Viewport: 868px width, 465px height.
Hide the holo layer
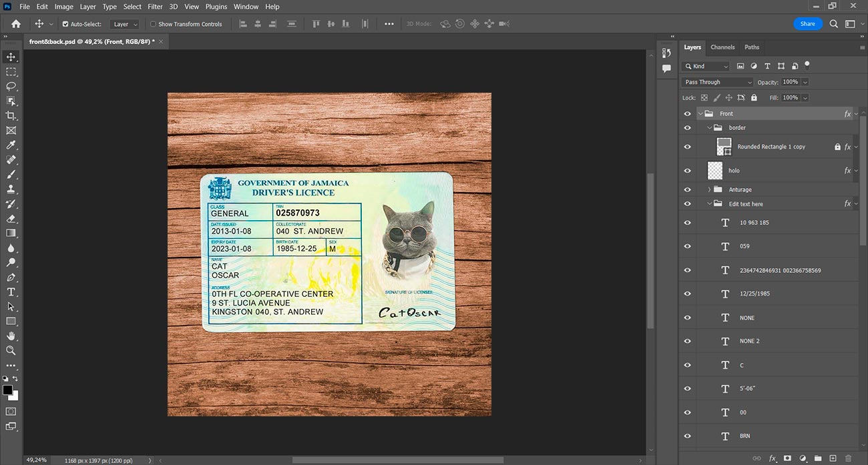pos(687,171)
